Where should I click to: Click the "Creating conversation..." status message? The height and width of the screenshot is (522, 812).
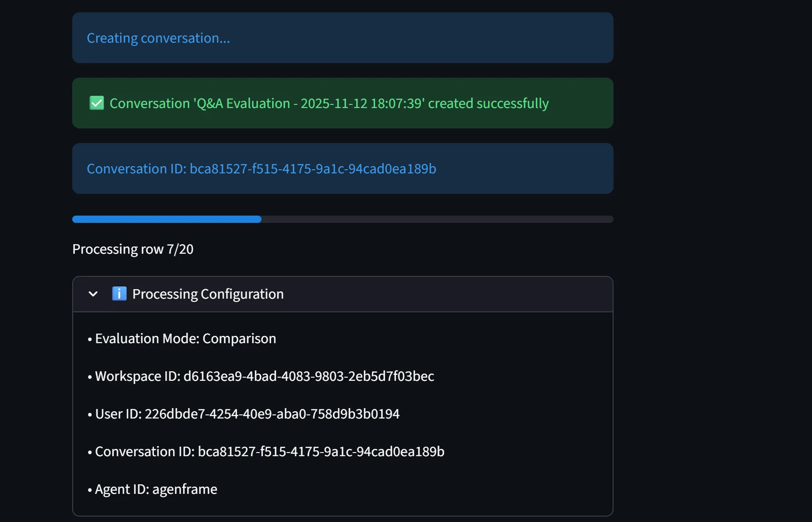(x=158, y=38)
